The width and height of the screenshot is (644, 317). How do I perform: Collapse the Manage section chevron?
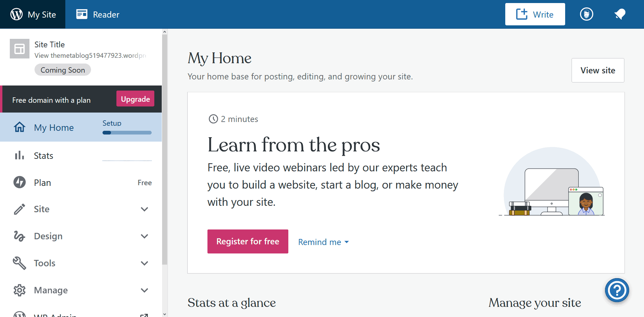[145, 290]
